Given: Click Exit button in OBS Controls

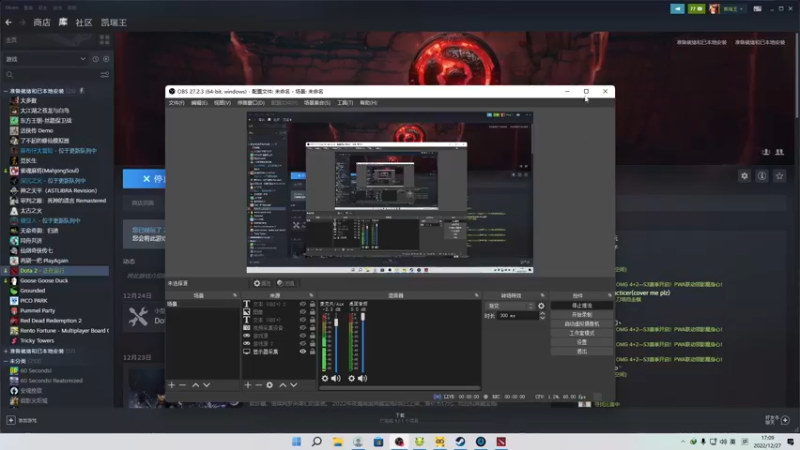Looking at the screenshot, I should pos(582,352).
